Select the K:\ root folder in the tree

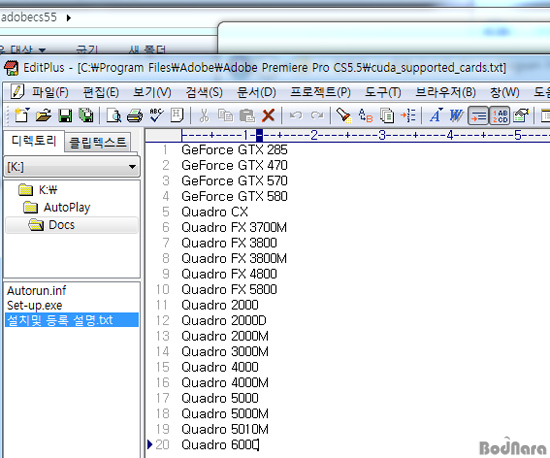click(x=38, y=190)
